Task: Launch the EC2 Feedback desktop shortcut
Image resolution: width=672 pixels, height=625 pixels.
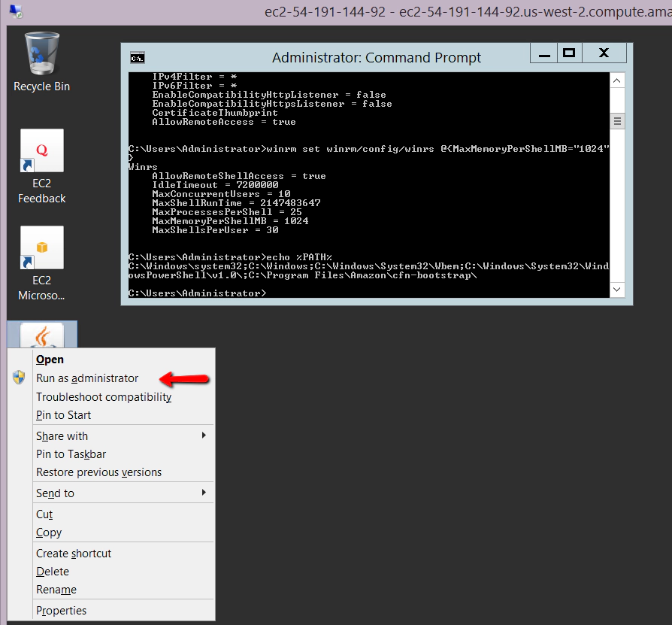Action: tap(41, 149)
